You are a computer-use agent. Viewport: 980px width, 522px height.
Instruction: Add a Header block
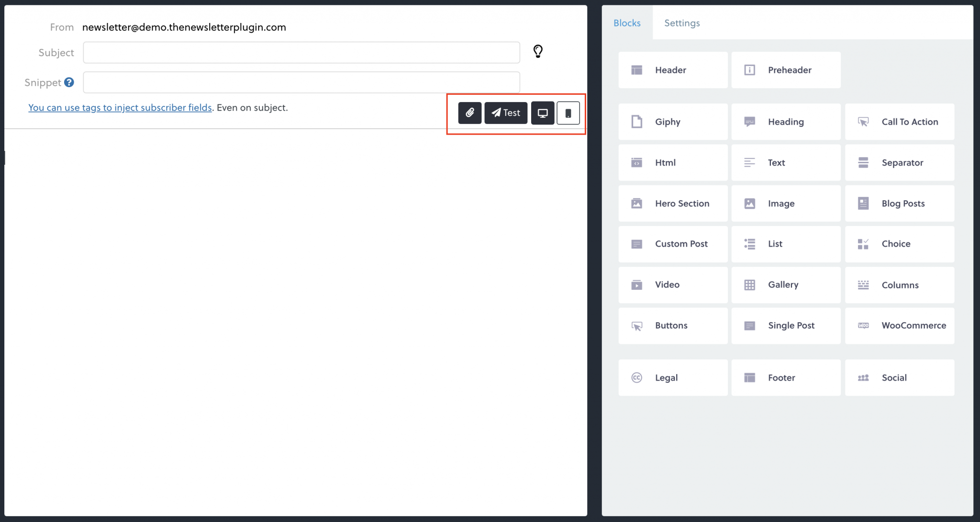point(672,70)
